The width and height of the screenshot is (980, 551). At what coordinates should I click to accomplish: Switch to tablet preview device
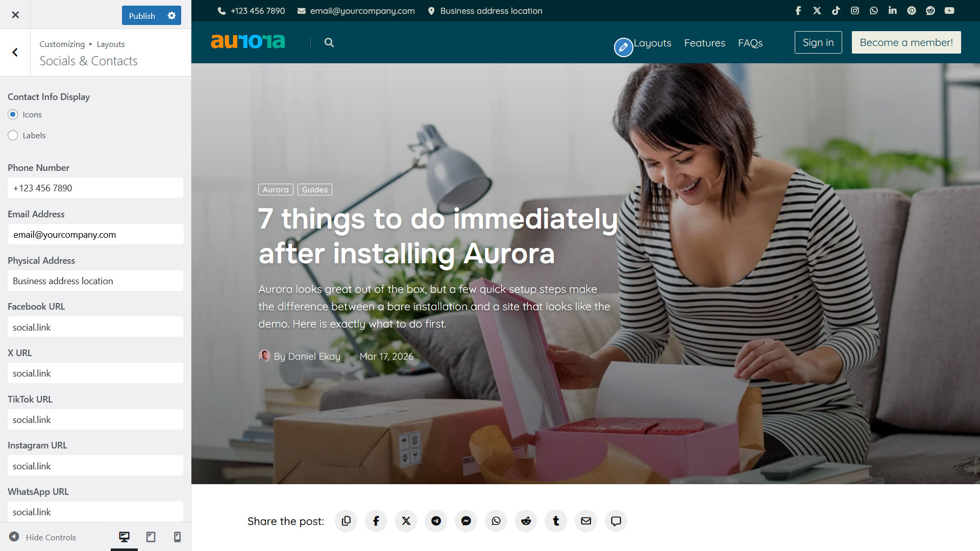tap(151, 537)
